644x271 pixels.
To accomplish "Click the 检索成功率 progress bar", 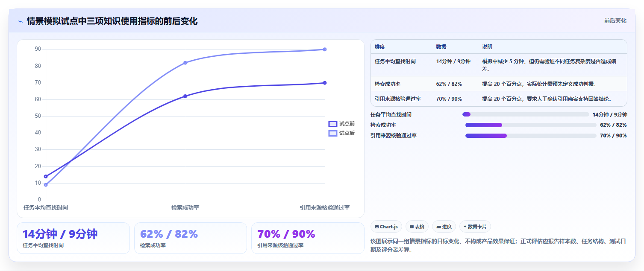I will (x=531, y=125).
